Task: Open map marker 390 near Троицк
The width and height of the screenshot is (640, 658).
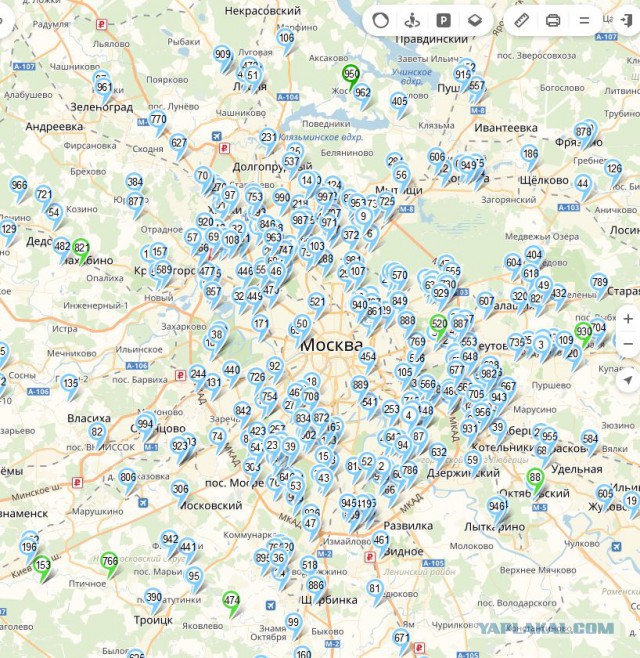Action: click(154, 597)
